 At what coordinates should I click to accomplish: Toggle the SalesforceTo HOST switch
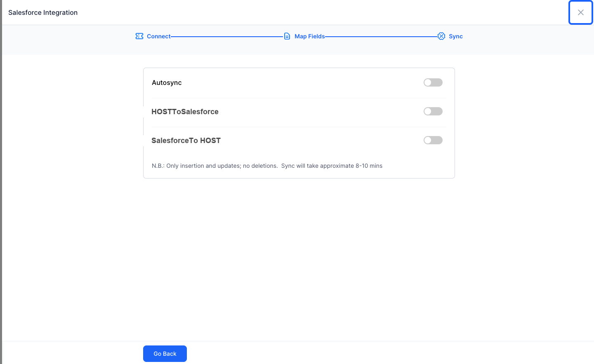[x=433, y=140]
